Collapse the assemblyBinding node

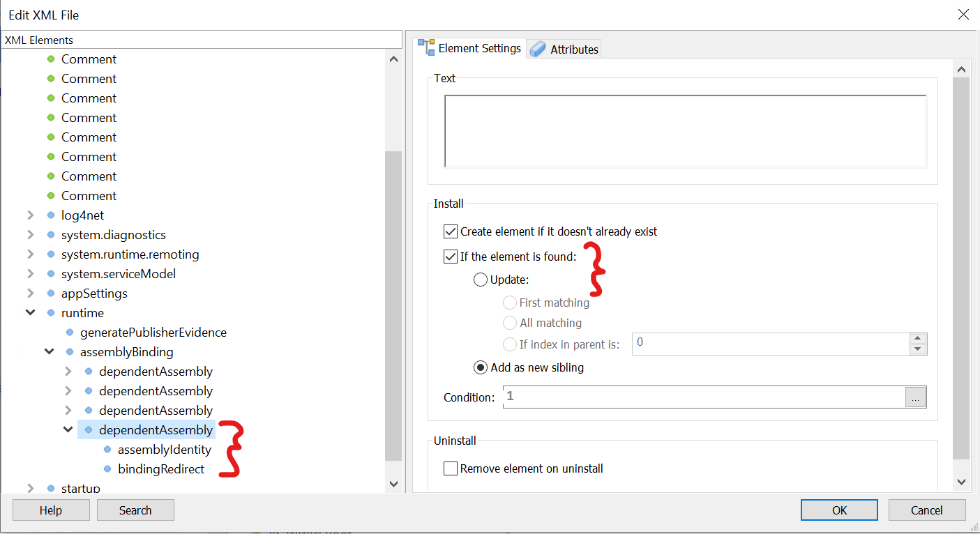tap(50, 352)
